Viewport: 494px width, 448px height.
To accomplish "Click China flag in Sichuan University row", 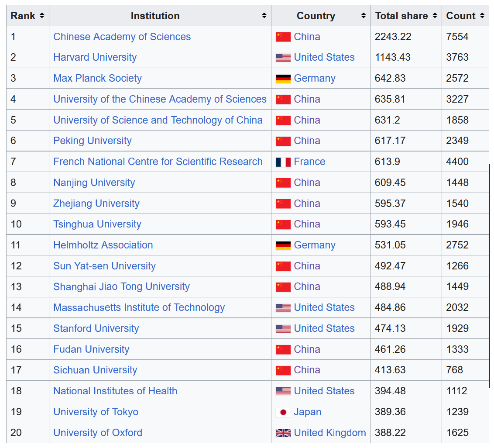I will pyautogui.click(x=283, y=370).
